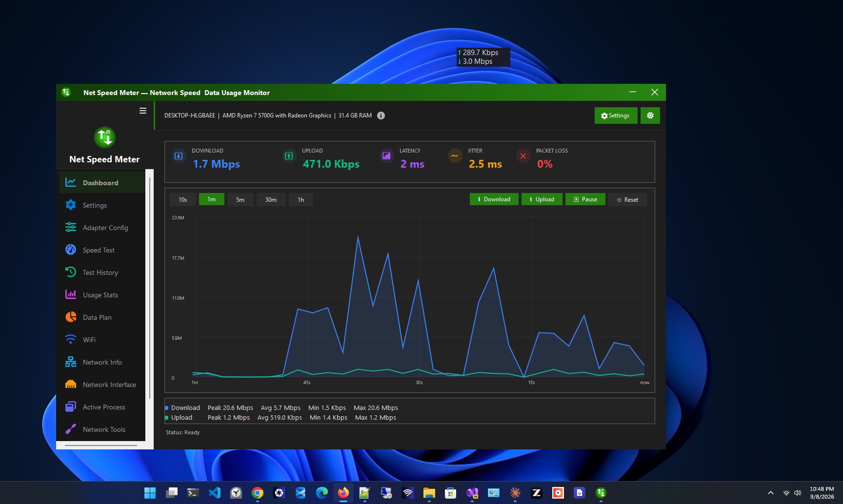Screen dimensions: 843x504
Task: Click the Status: Ready text
Action: (x=182, y=432)
